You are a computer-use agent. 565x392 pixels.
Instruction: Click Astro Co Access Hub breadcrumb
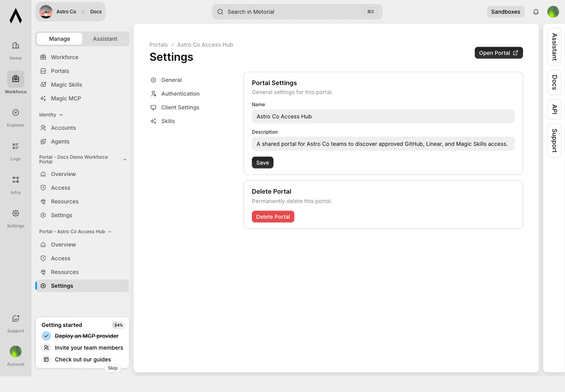205,45
